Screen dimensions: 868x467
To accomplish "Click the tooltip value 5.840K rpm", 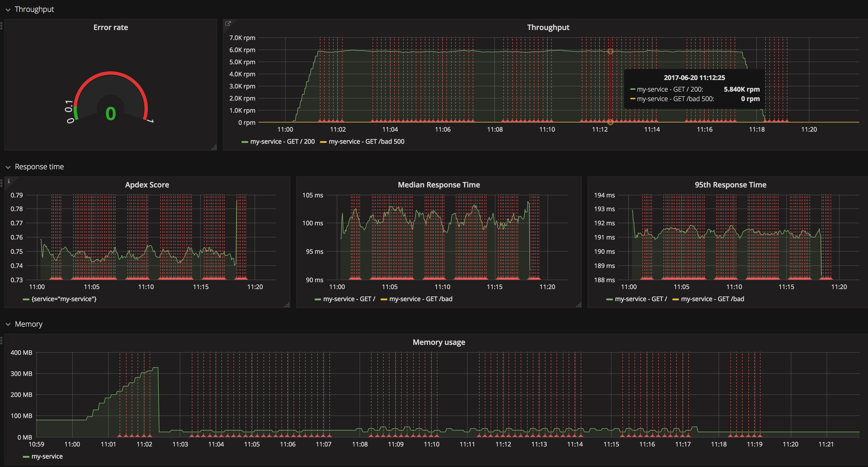I will click(x=742, y=89).
